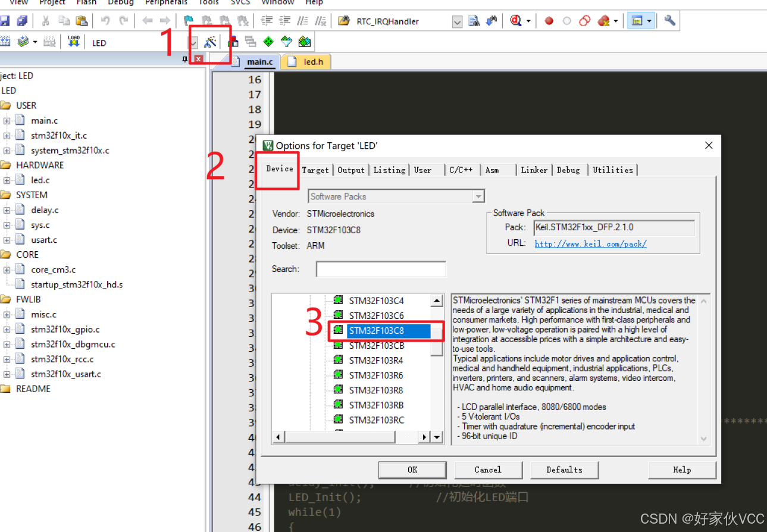Switch to the C/C++ tab
The image size is (767, 532).
click(x=461, y=170)
